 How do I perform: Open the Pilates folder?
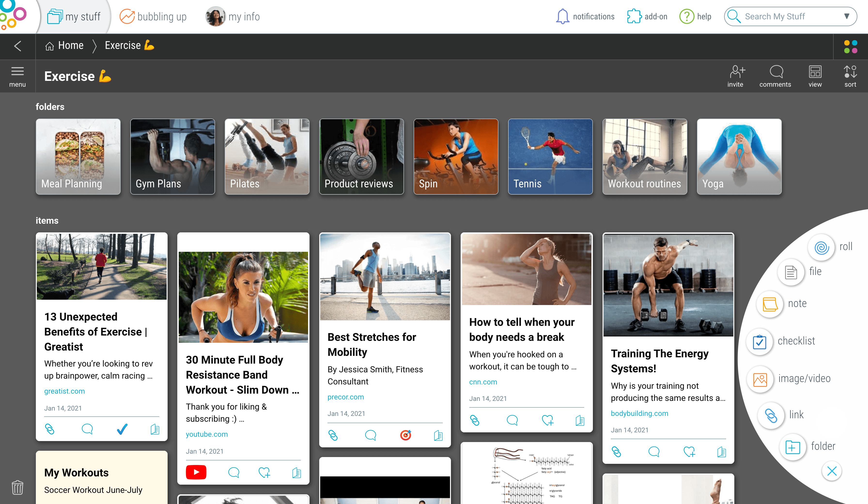point(267,157)
